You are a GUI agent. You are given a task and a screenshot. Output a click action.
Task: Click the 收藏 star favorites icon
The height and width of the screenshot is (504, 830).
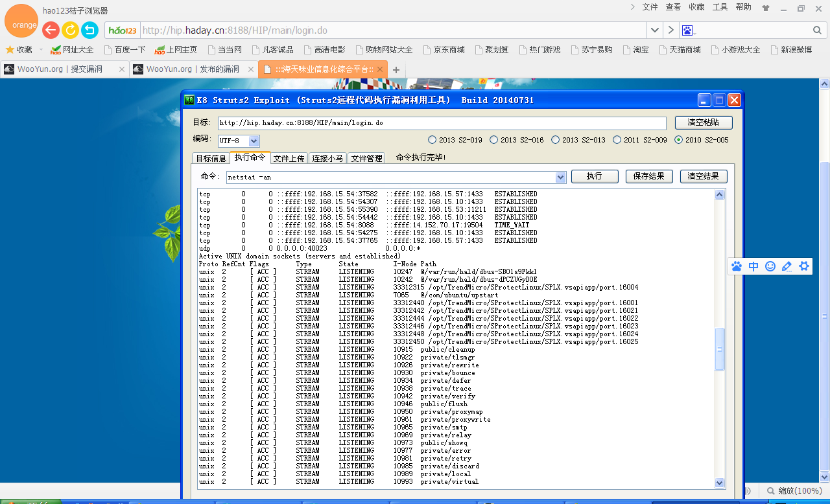point(18,50)
